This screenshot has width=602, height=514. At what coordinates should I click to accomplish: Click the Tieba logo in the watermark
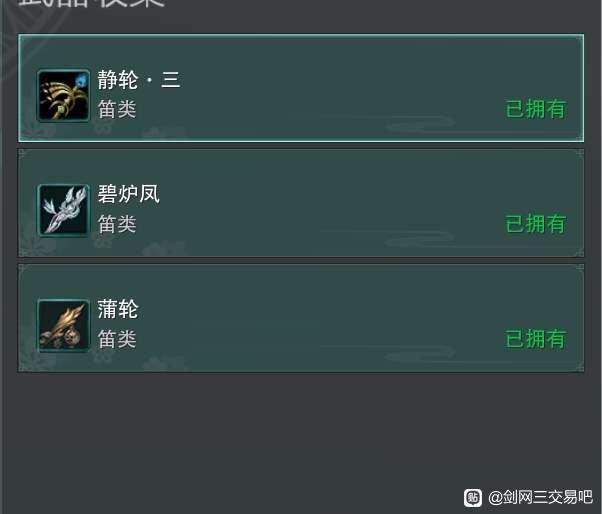tap(473, 498)
